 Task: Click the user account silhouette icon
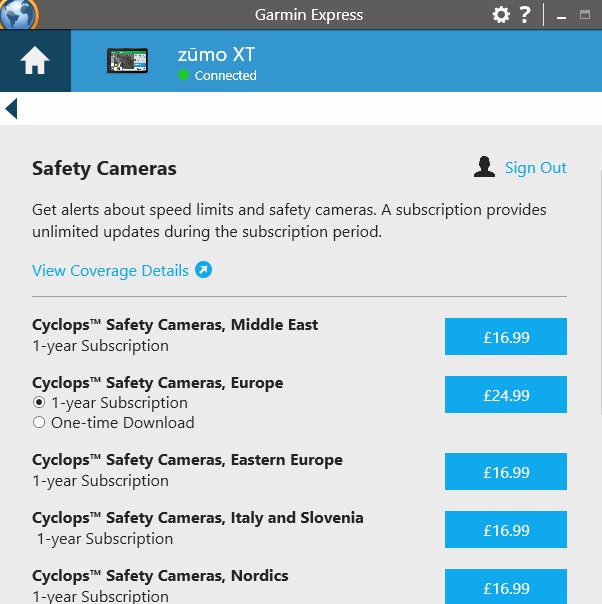(x=484, y=167)
